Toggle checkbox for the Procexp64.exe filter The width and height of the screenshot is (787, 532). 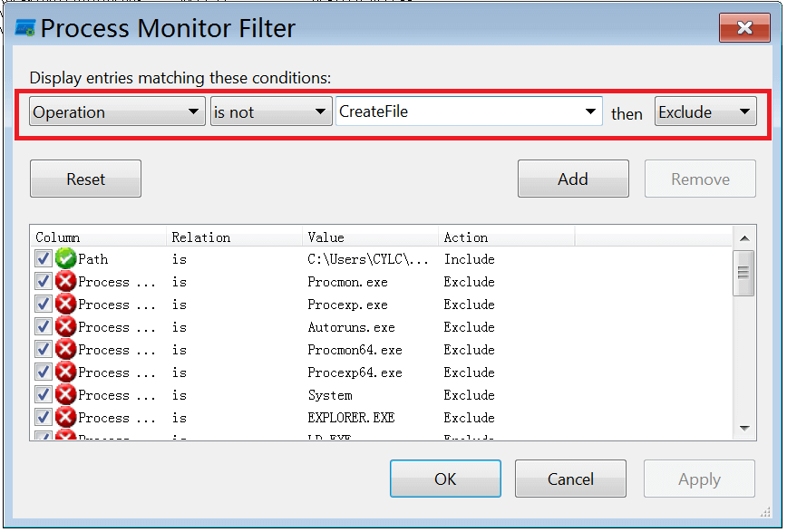tap(44, 372)
